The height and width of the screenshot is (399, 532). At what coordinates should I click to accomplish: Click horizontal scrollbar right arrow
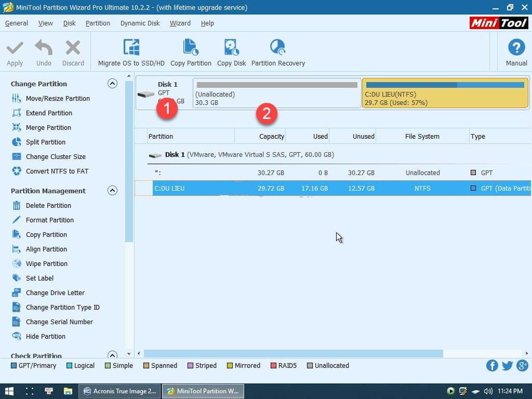click(527, 353)
